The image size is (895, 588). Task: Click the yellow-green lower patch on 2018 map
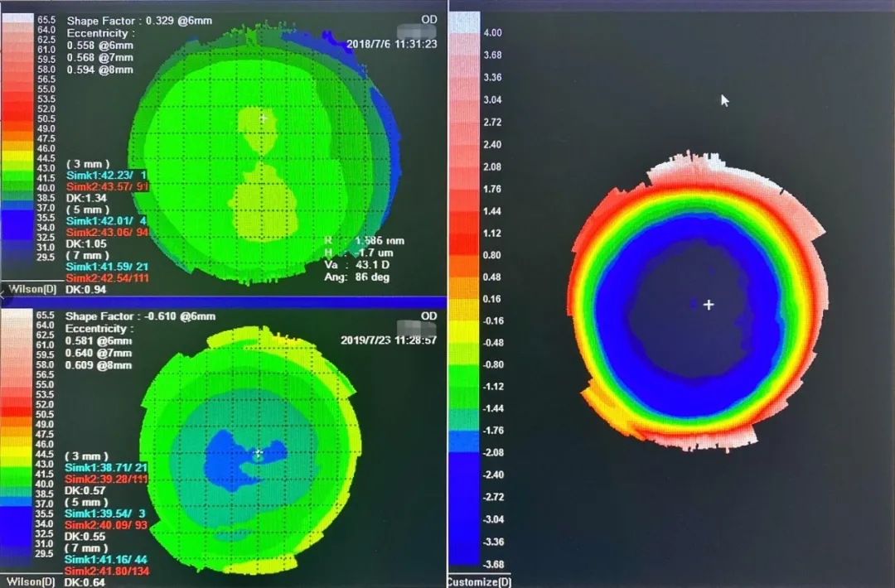coord(264,202)
